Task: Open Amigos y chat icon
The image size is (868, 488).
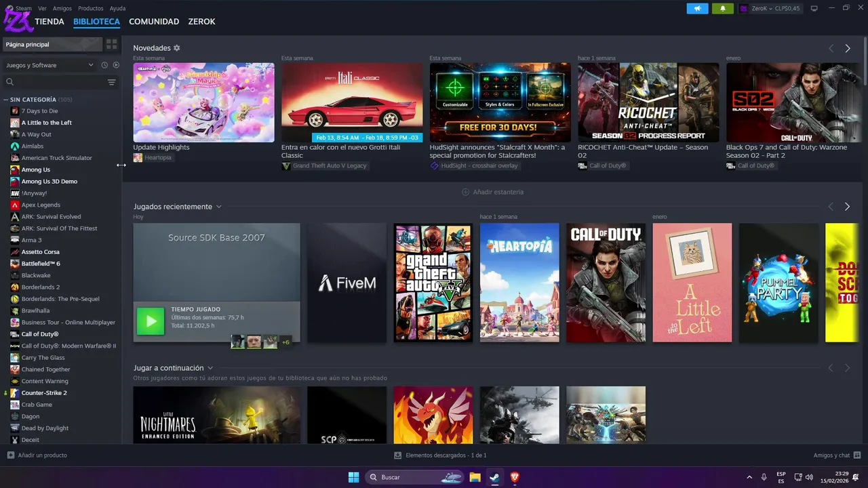Action: 857,455
